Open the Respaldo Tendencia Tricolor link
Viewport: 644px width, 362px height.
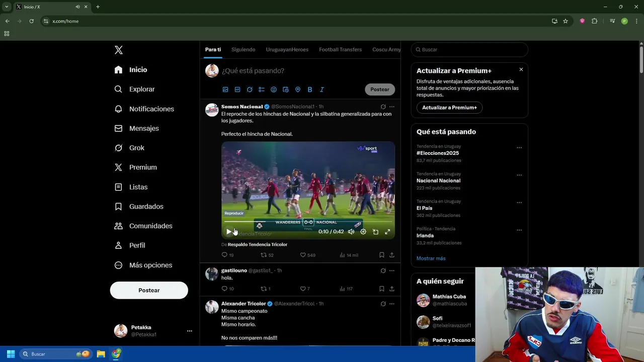point(258,244)
